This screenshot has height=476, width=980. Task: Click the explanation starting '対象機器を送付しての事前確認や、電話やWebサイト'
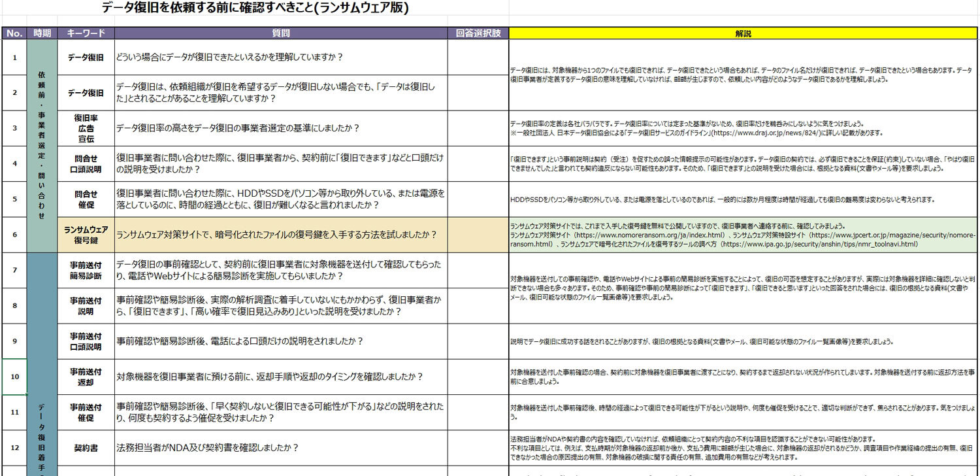744,288
